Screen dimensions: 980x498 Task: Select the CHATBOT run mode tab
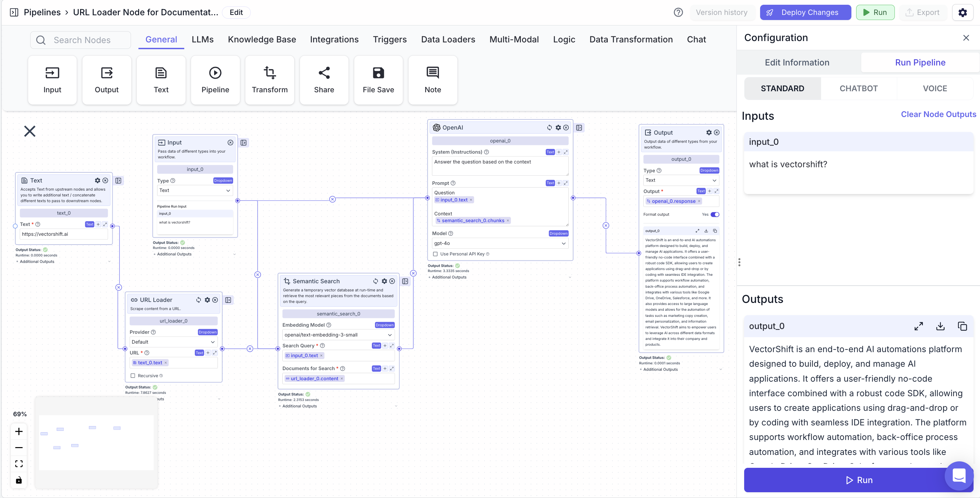858,88
